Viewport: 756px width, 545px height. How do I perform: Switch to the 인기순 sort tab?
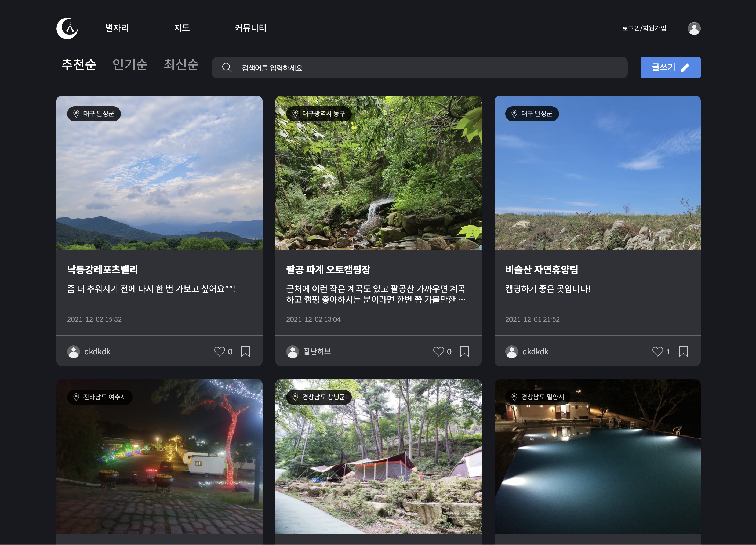pos(130,65)
